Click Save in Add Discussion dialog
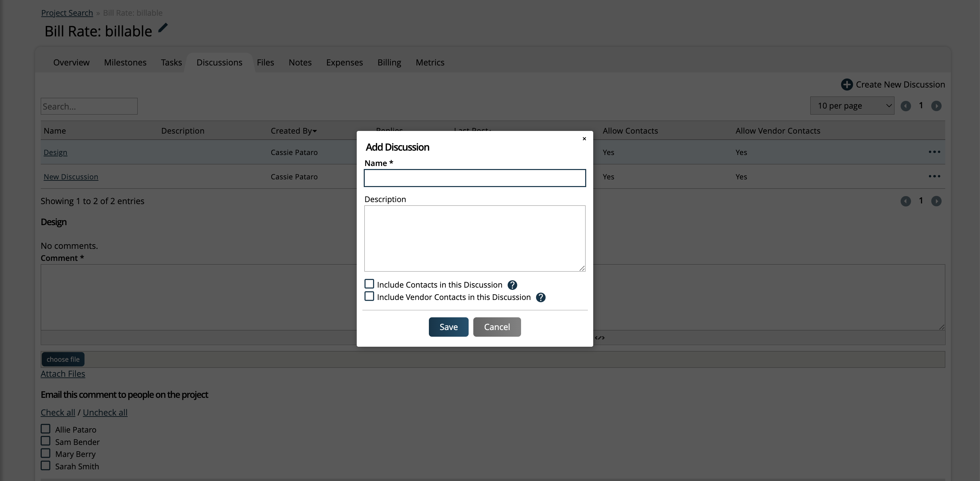The height and width of the screenshot is (481, 980). [449, 327]
